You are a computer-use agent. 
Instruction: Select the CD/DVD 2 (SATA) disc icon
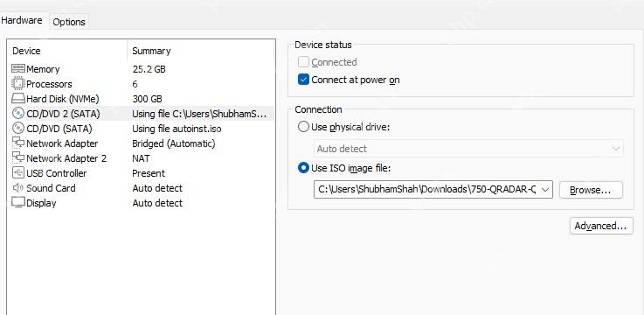tap(18, 114)
